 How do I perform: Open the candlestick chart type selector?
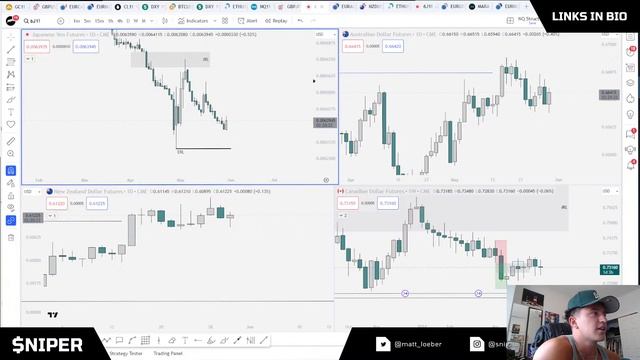[165, 21]
